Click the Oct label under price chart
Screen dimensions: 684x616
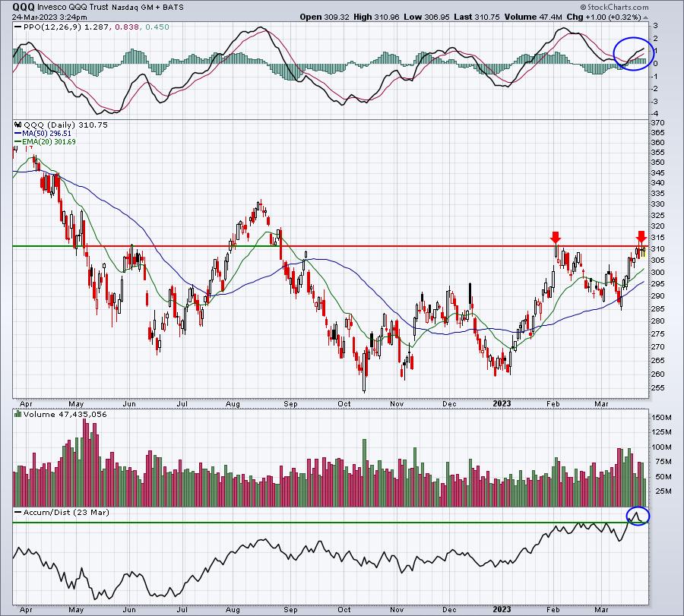[x=344, y=403]
